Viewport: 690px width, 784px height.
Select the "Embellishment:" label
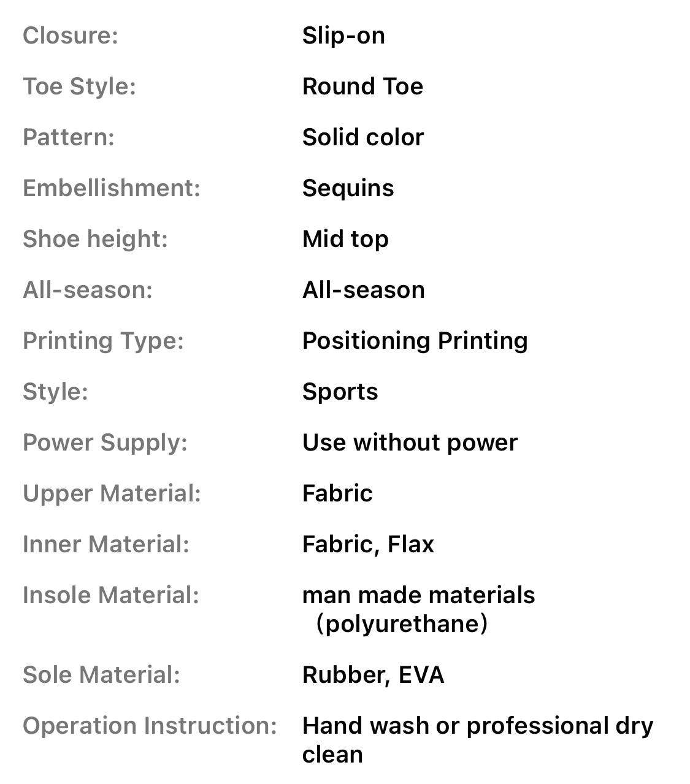pos(112,188)
